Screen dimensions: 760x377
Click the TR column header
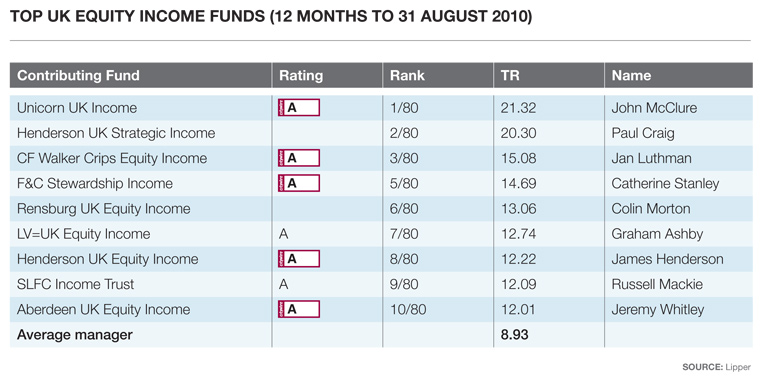tap(510, 76)
